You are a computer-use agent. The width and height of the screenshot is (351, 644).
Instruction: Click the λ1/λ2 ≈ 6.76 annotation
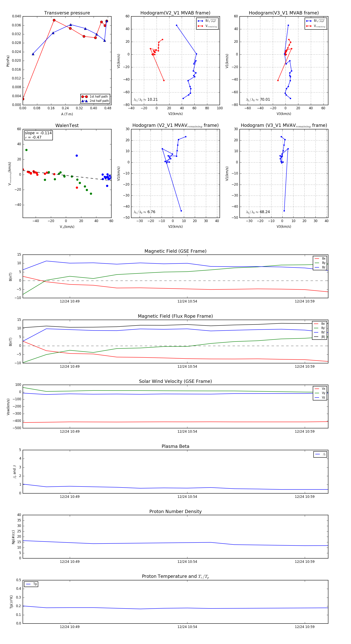(144, 212)
